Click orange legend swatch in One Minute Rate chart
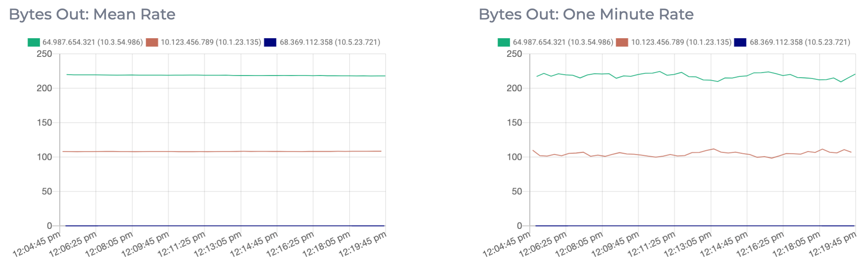The width and height of the screenshot is (868, 273). [x=622, y=42]
